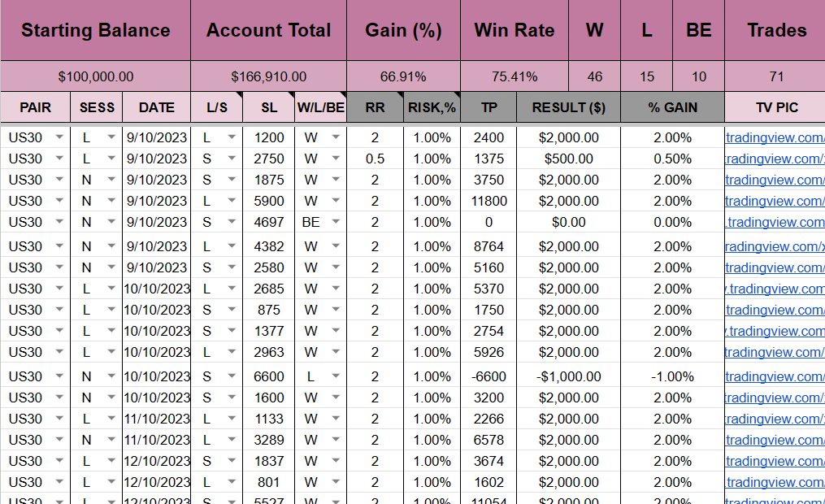Open L/S dropdown in row with SL 2750
This screenshot has height=504, width=825.
tap(232, 159)
